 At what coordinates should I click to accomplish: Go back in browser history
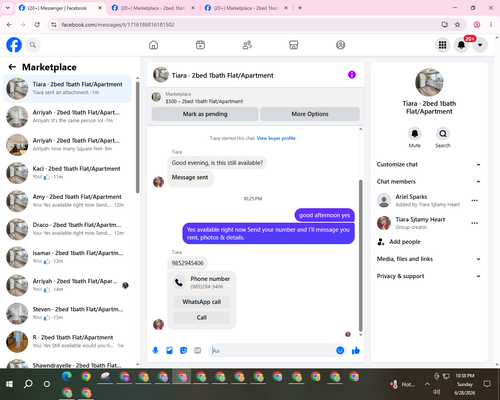point(9,25)
